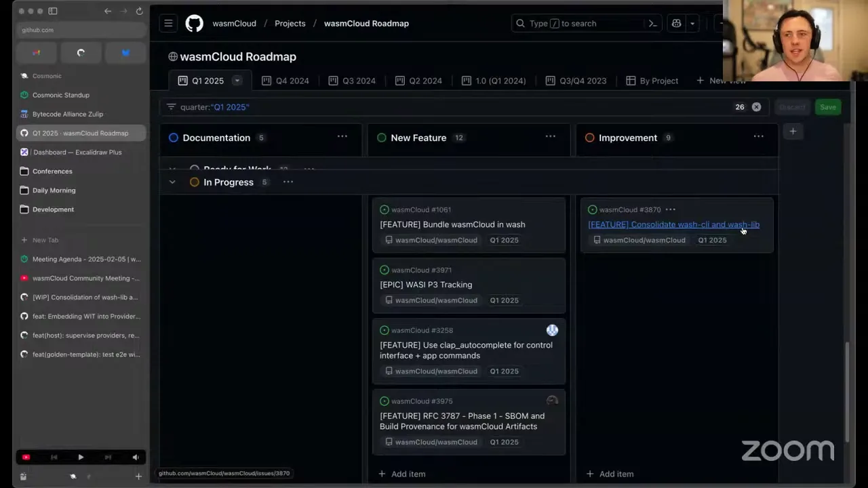Click the green Save button

click(x=828, y=107)
